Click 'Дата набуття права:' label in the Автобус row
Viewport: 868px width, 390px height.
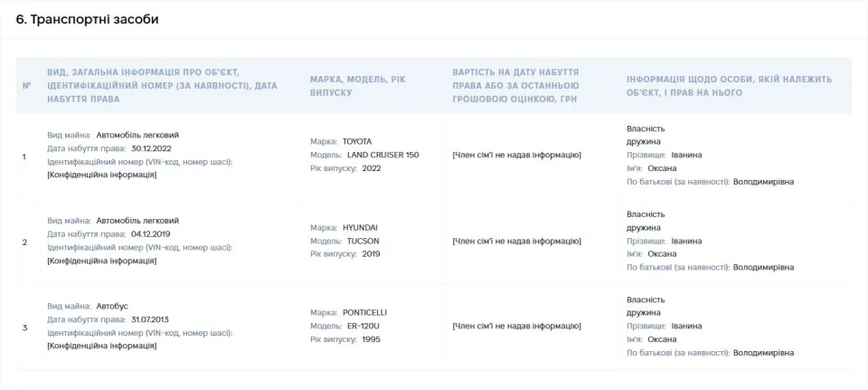coord(87,319)
